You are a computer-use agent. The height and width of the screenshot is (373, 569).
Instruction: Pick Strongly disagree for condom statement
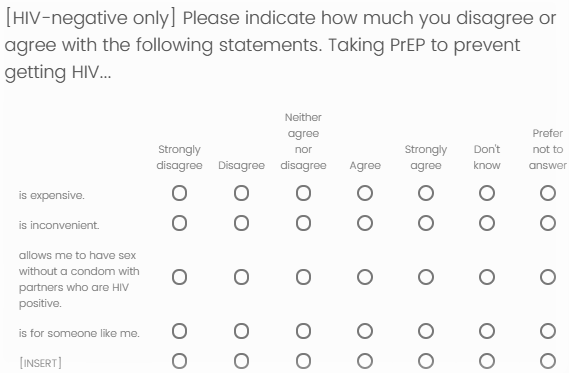point(179,277)
